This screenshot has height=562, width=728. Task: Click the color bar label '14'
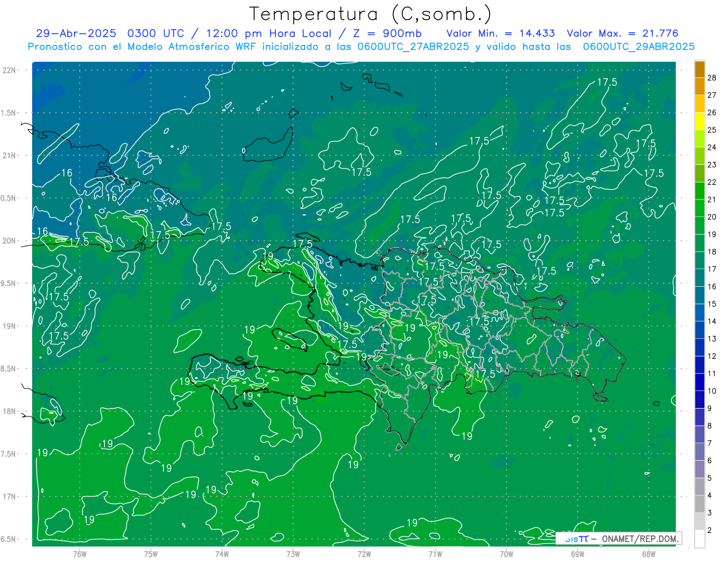pos(712,321)
